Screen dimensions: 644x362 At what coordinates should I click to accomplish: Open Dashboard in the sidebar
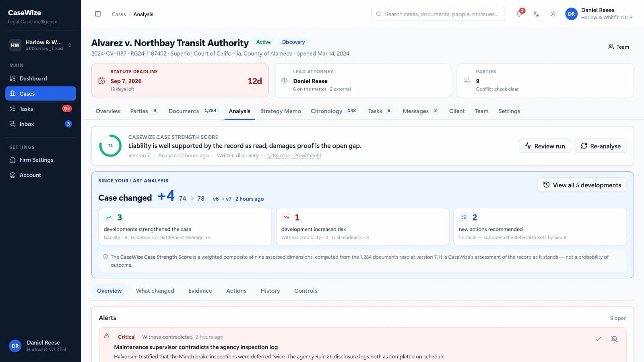[41, 78]
